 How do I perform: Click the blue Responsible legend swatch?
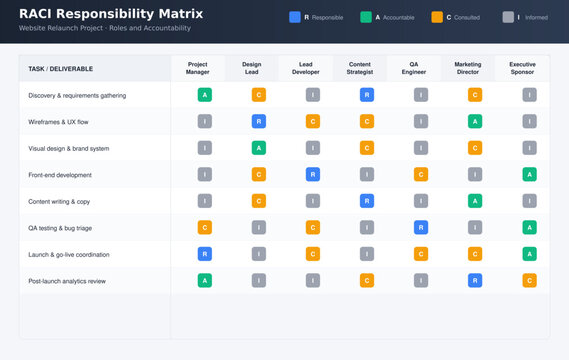pos(295,17)
